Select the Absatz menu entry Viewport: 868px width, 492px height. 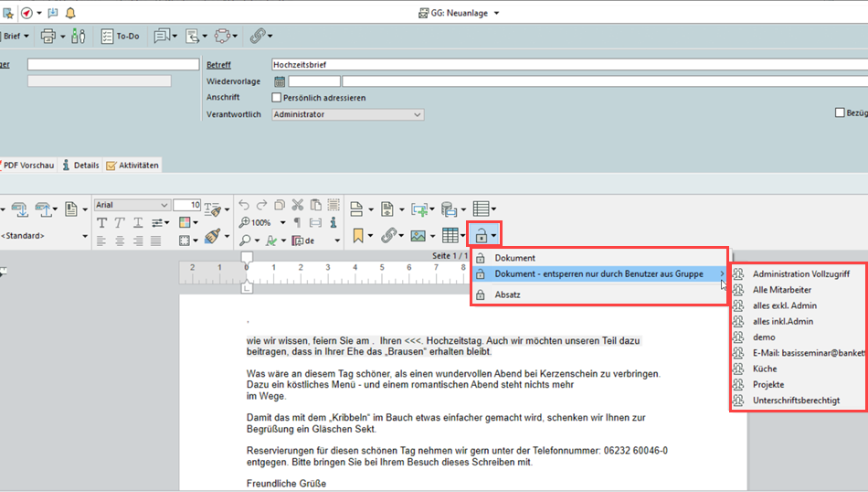508,294
